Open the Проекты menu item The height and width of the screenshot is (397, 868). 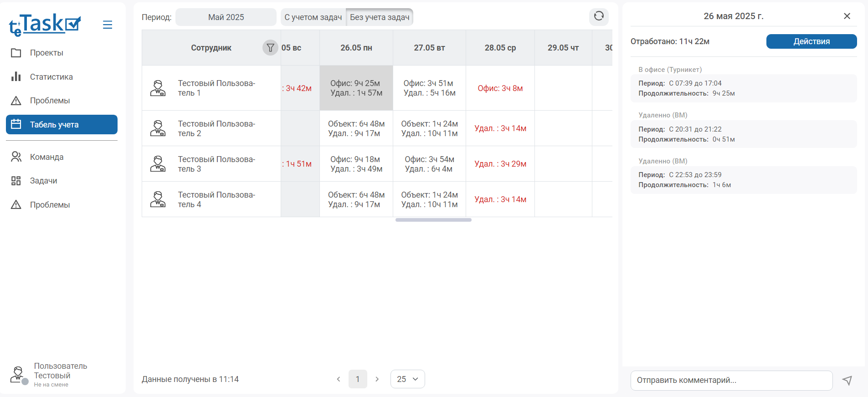(x=46, y=53)
